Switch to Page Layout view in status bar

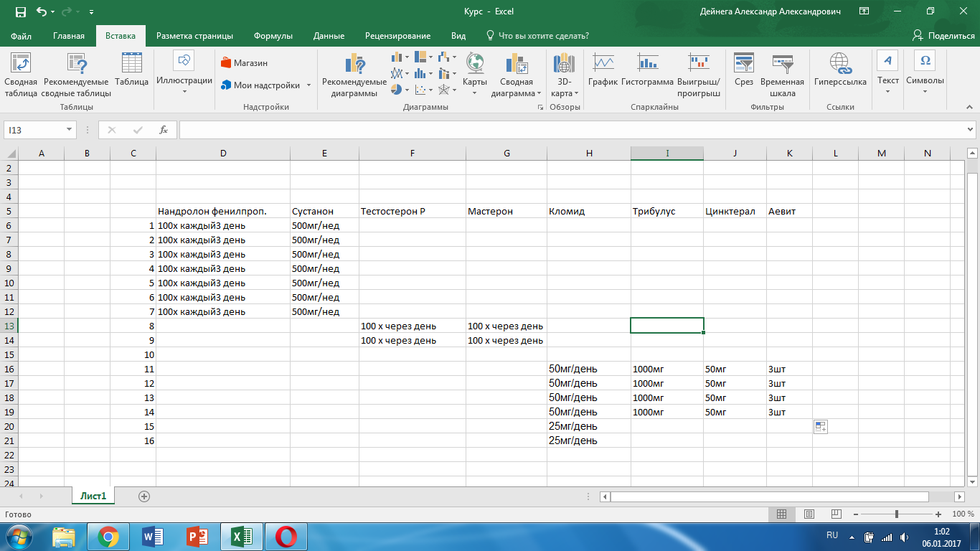(809, 514)
